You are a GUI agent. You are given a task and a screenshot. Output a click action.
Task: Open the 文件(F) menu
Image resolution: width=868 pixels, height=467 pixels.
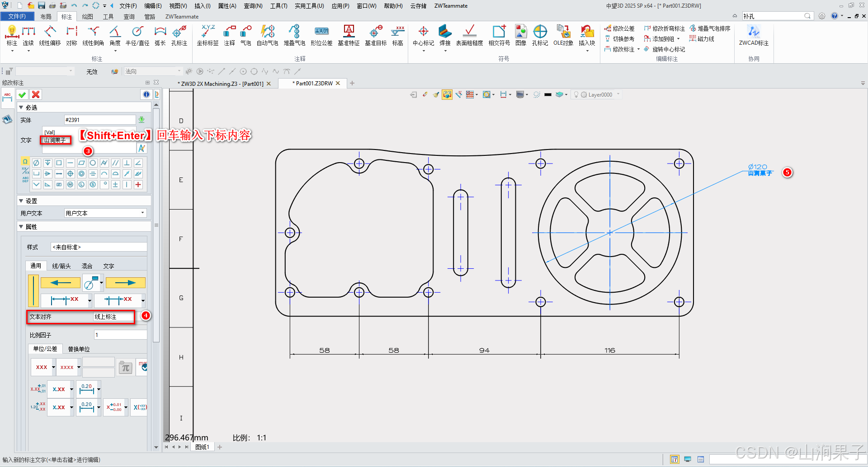pyautogui.click(x=128, y=6)
